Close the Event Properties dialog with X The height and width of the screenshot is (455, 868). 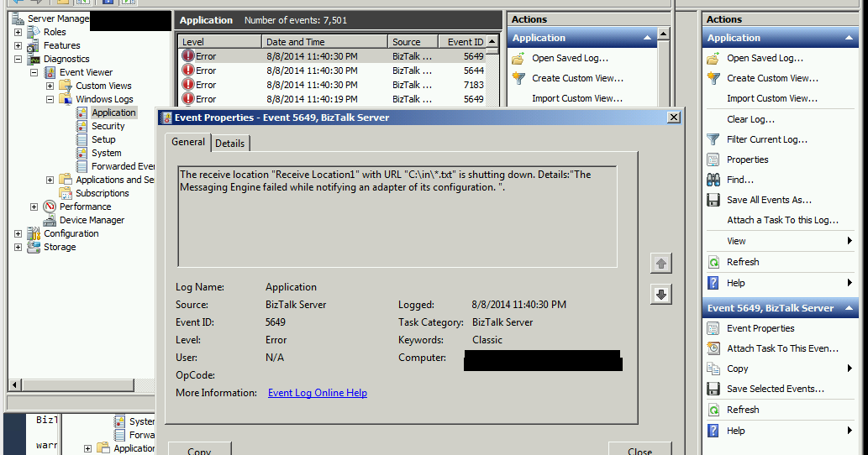673,118
